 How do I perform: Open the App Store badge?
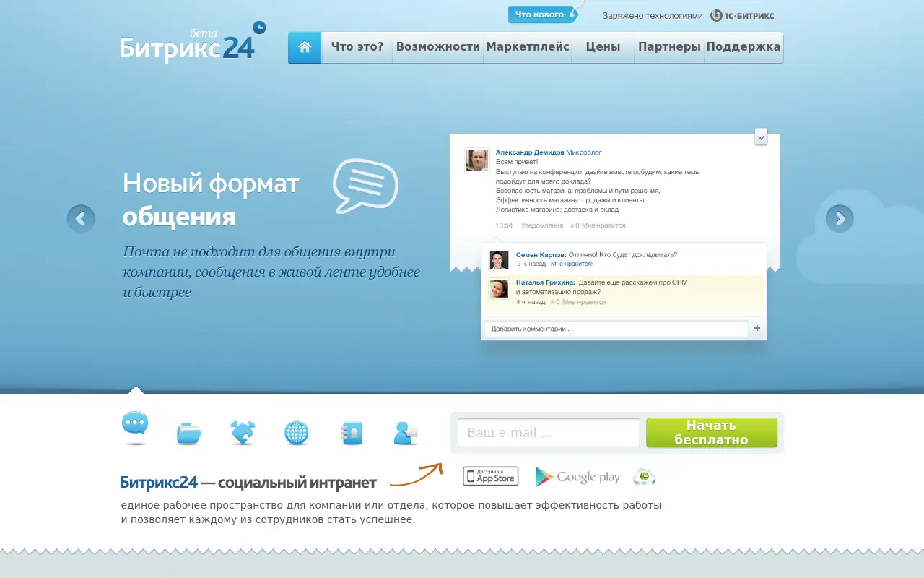point(491,476)
